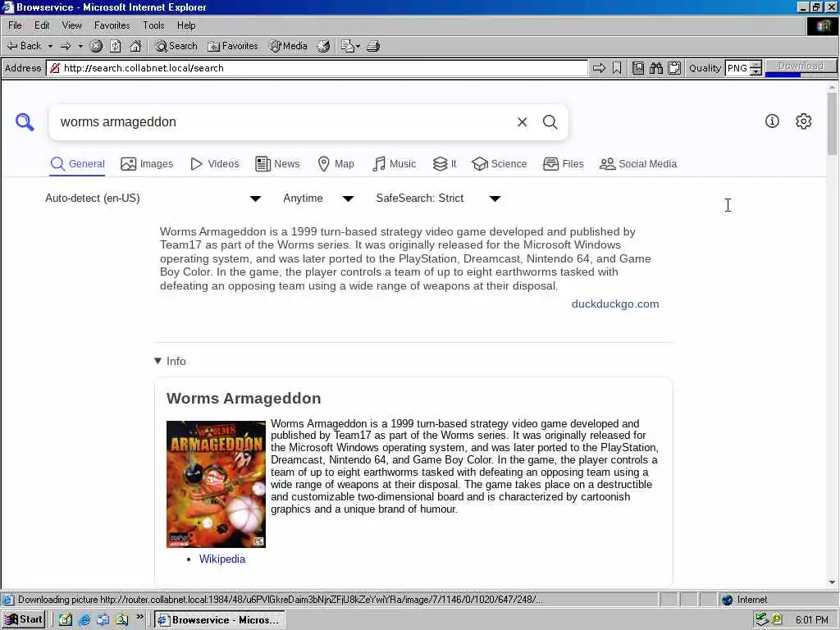Switch to the Map tab
The height and width of the screenshot is (630, 840).
pos(336,164)
